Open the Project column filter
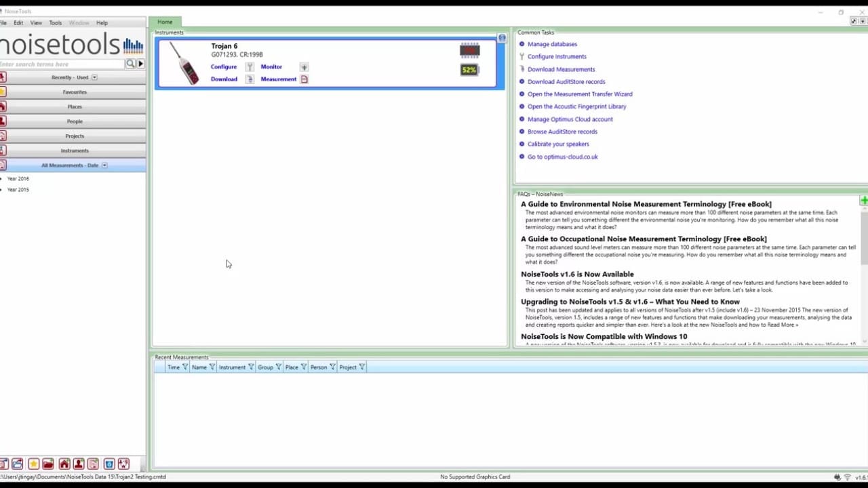Screen dimensions: 868x488 point(361,367)
